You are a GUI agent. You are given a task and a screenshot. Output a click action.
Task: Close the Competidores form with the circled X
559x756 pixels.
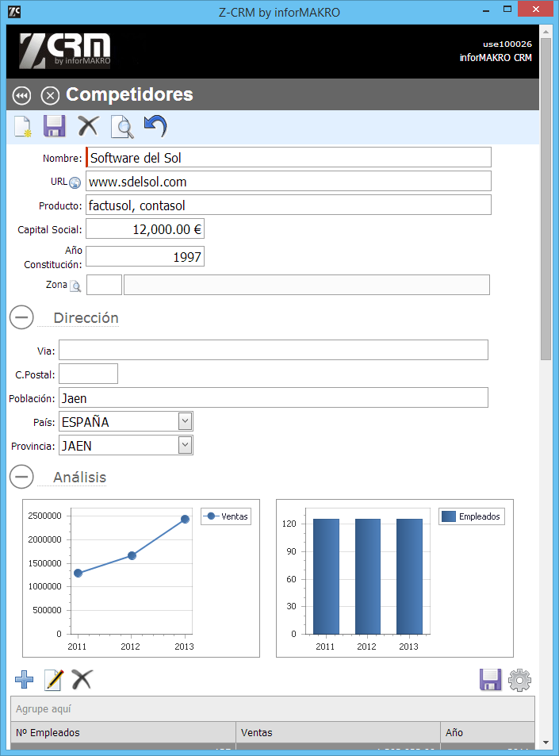[50, 95]
